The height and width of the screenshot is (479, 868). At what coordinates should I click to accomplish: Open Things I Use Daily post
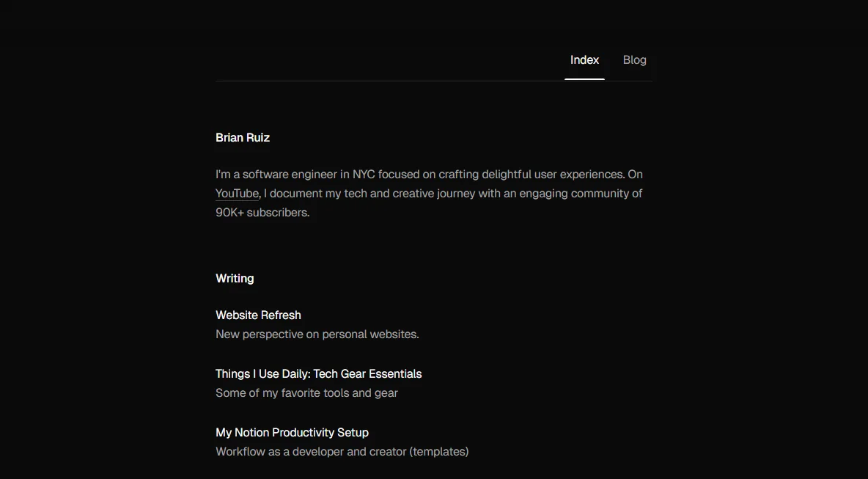pos(318,374)
